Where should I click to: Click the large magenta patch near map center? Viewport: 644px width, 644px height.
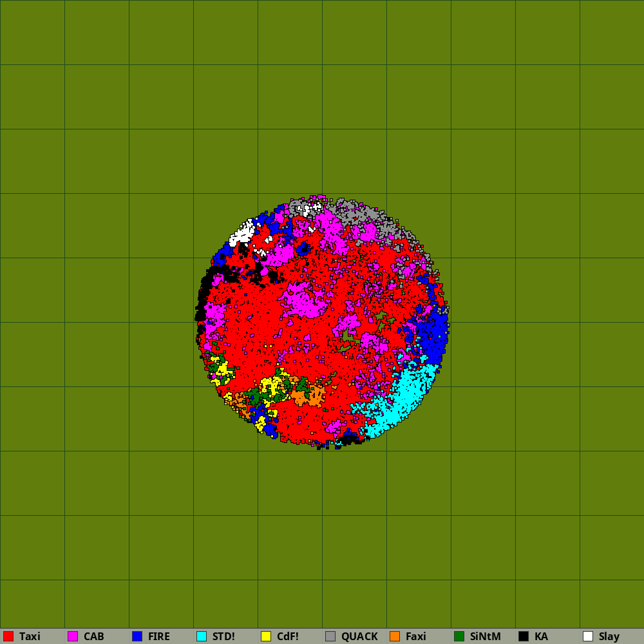(303, 299)
